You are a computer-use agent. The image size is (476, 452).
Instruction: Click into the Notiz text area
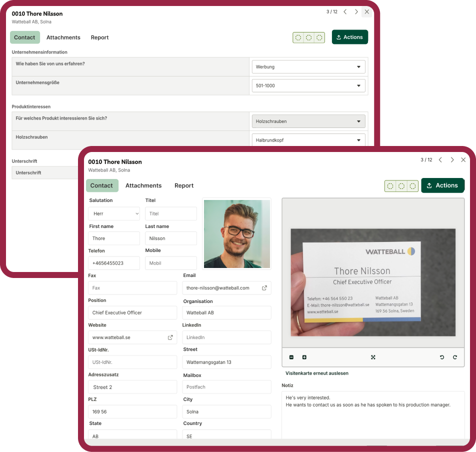click(x=373, y=415)
